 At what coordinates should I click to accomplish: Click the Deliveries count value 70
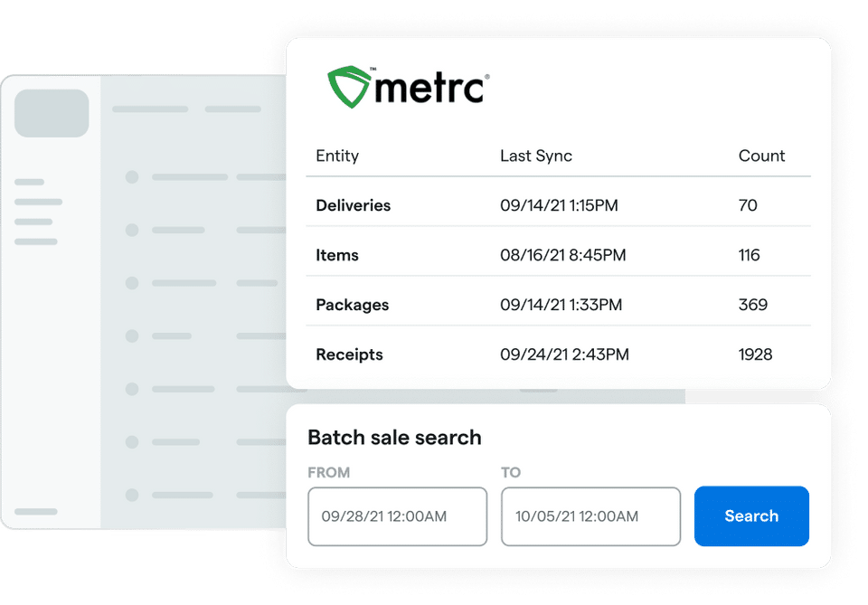(x=748, y=205)
